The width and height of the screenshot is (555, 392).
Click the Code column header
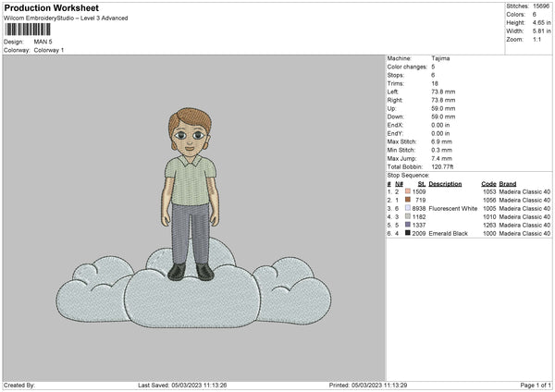pos(488,183)
